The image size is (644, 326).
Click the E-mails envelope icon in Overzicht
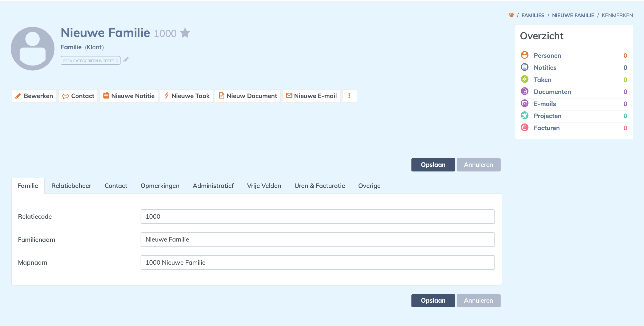click(525, 103)
